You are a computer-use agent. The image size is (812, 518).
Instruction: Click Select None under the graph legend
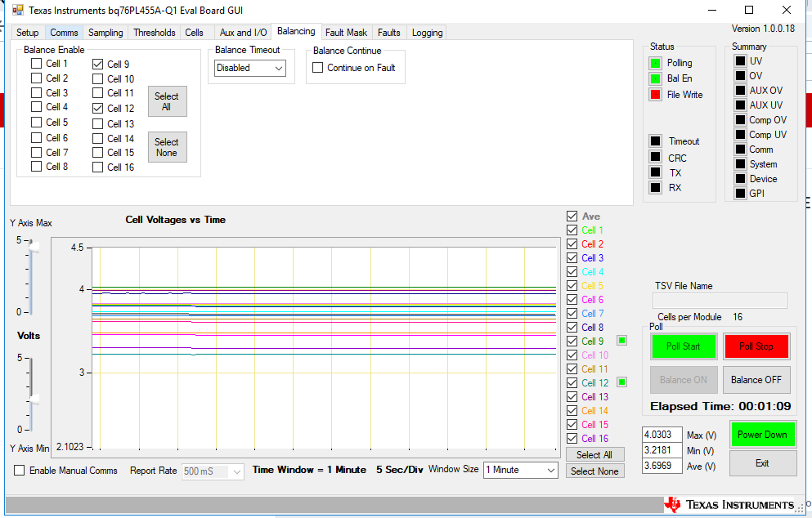point(594,471)
